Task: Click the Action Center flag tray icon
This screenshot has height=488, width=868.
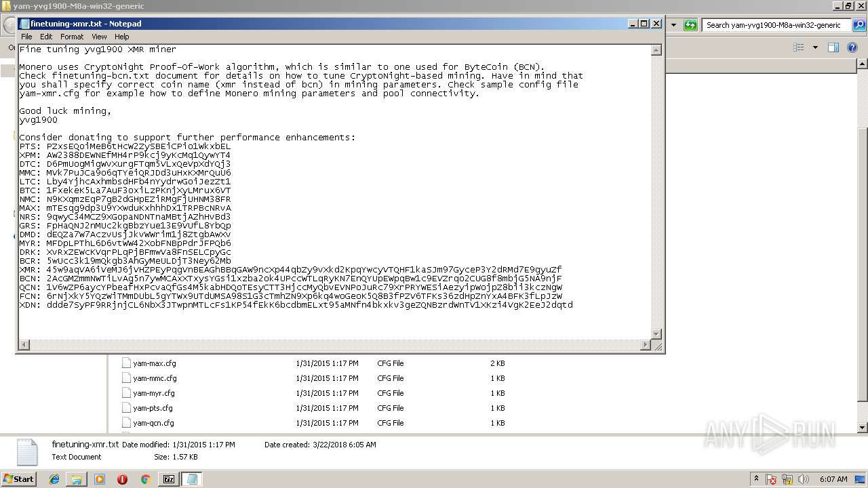Action: [x=772, y=479]
